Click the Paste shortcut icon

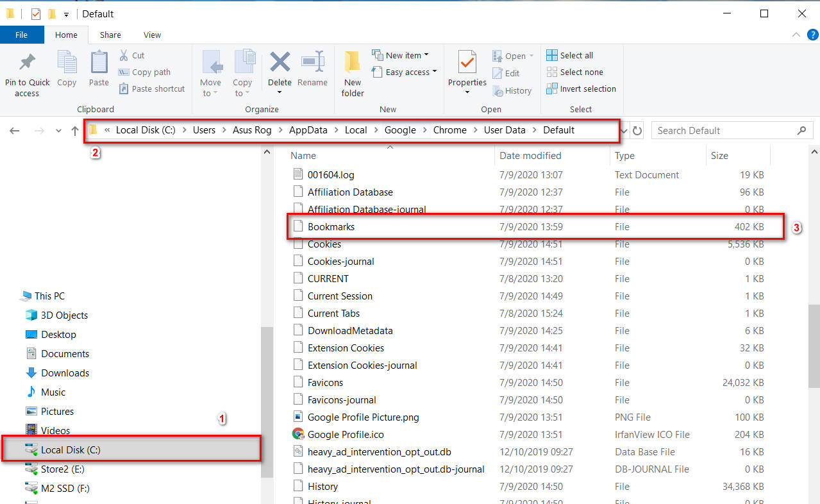click(x=151, y=88)
